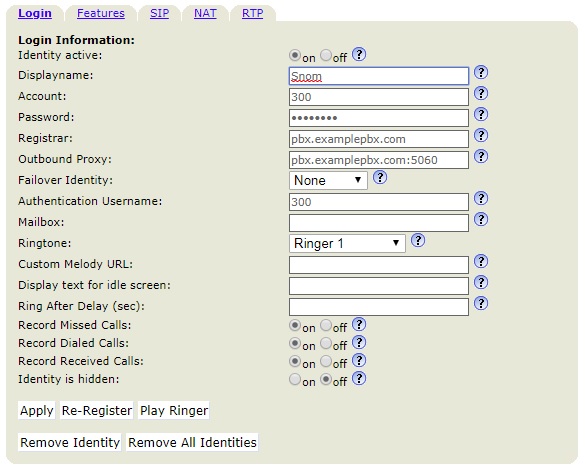586x468 pixels.
Task: Open help icon next to Displayname field
Action: click(x=481, y=72)
